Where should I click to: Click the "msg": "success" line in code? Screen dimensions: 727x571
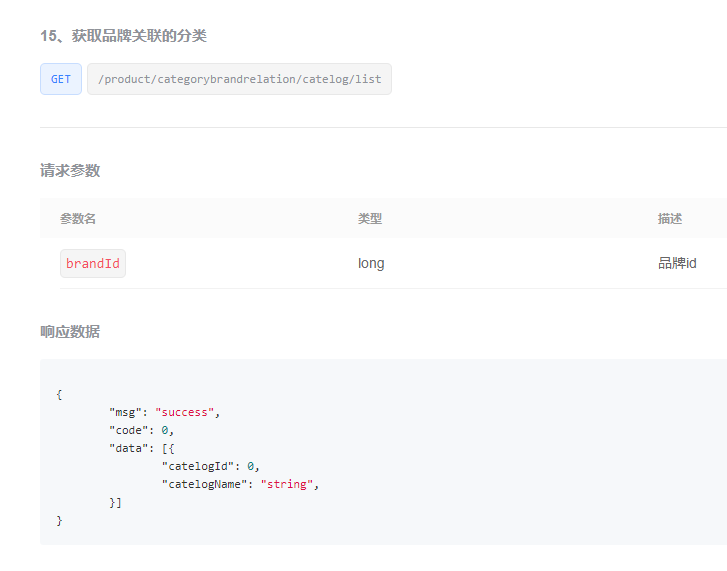tap(165, 412)
